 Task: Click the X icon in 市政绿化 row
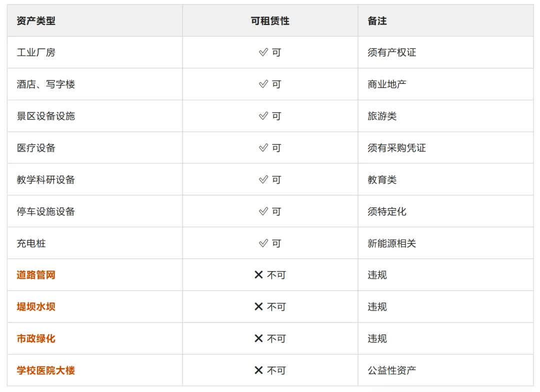click(x=258, y=339)
